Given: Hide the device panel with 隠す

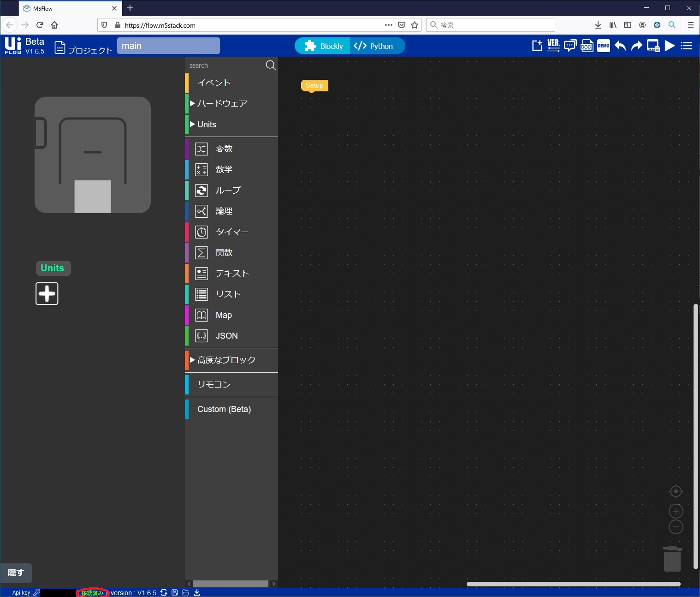Looking at the screenshot, I should pos(17,573).
